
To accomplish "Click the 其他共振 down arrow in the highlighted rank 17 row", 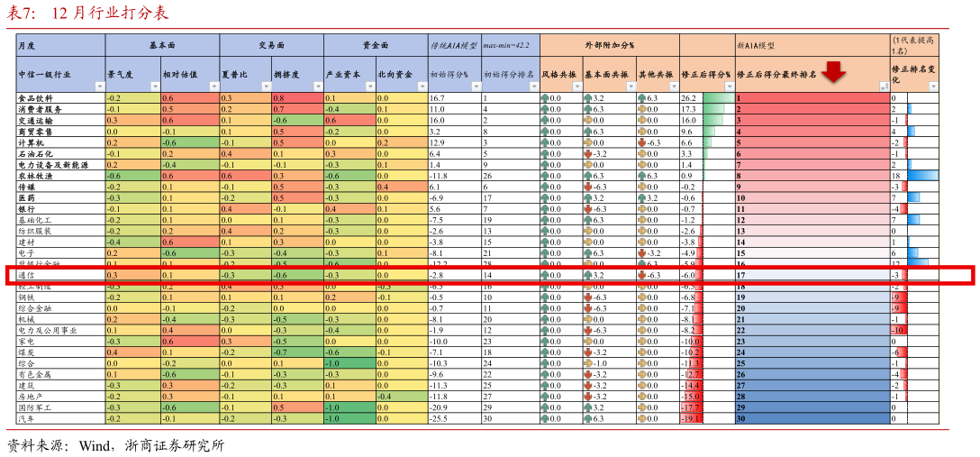I will click(x=642, y=275).
